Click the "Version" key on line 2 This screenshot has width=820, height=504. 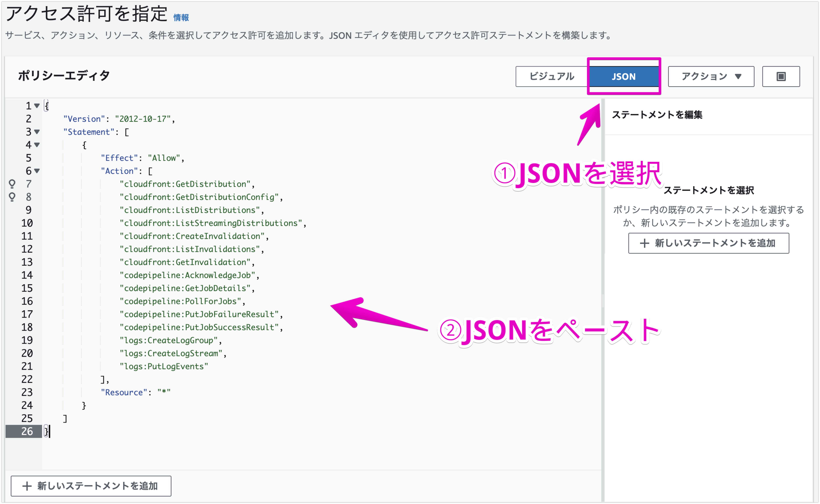pos(84,119)
